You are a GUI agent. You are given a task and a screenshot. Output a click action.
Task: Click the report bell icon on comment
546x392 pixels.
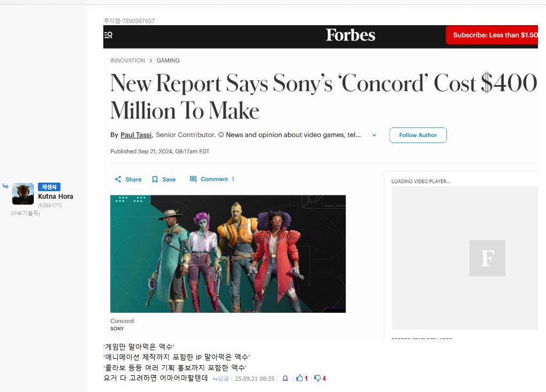click(285, 379)
